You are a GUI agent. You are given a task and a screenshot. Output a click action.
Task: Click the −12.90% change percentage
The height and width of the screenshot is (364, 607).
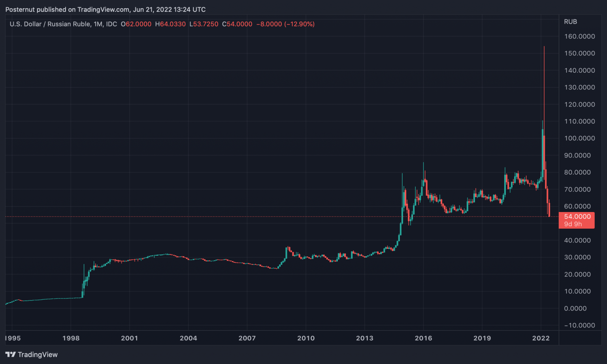tap(299, 24)
